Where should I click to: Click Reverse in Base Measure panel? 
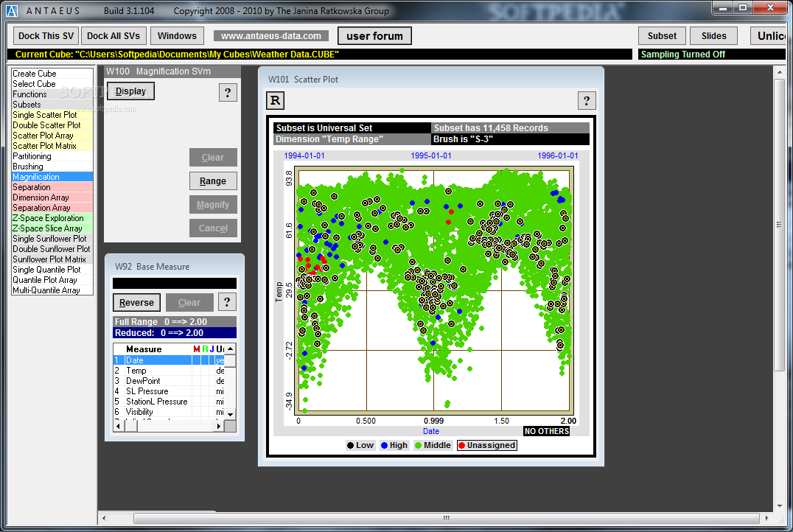tap(136, 302)
